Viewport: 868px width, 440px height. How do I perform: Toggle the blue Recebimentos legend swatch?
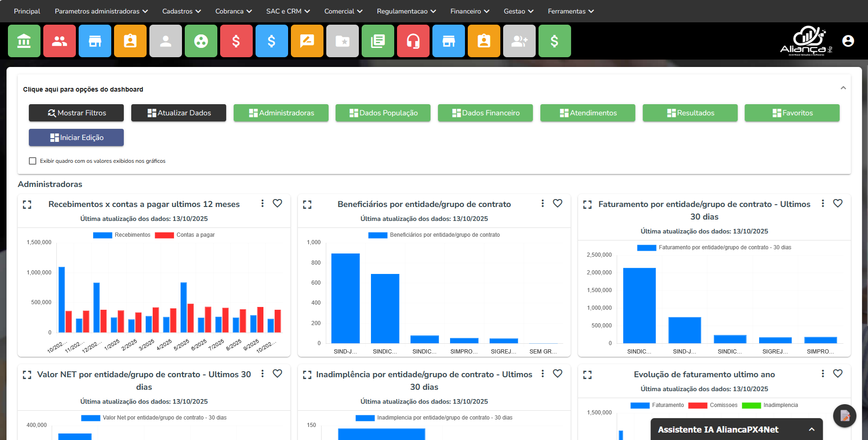[102, 235]
